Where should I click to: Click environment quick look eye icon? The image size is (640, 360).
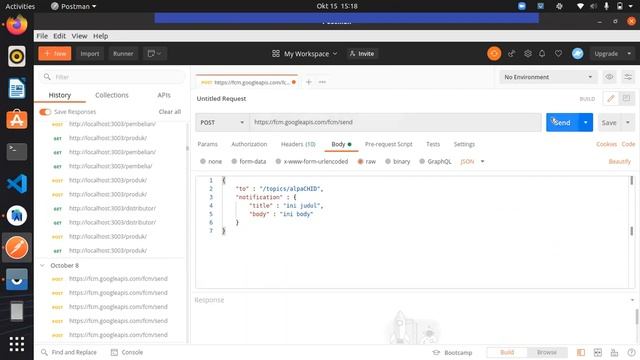pos(609,77)
